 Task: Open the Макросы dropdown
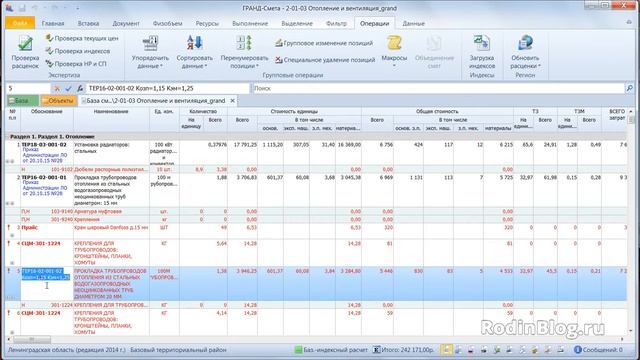pos(394,51)
